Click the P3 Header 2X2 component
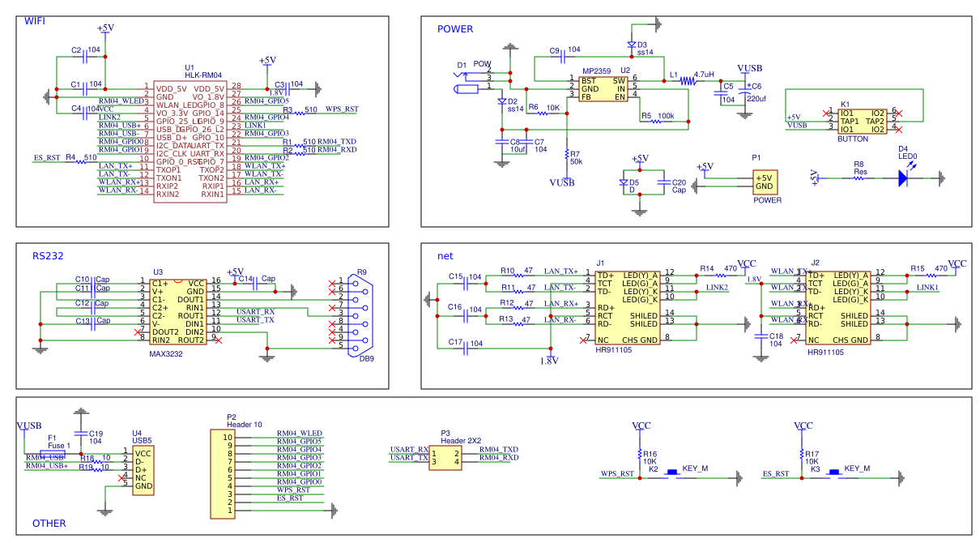 445,456
